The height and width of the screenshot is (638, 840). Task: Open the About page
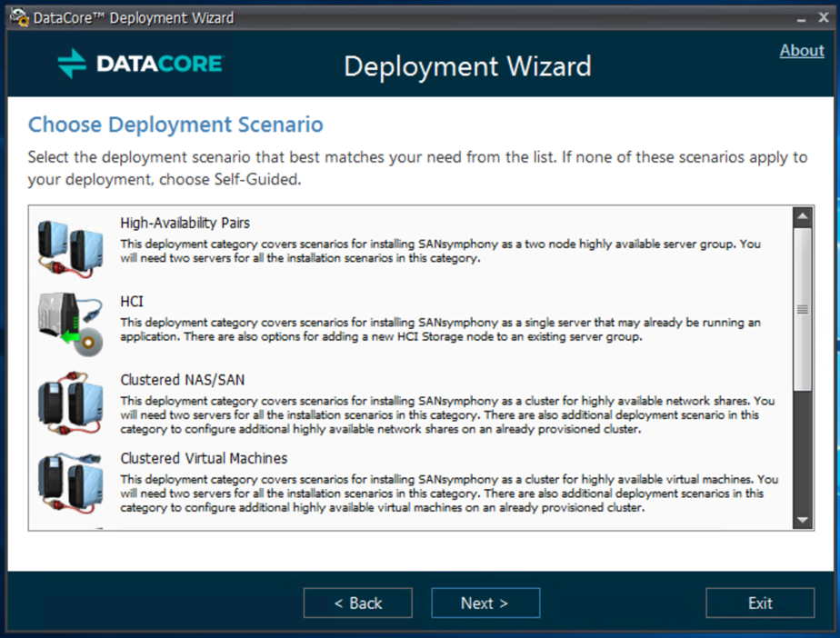pos(801,50)
